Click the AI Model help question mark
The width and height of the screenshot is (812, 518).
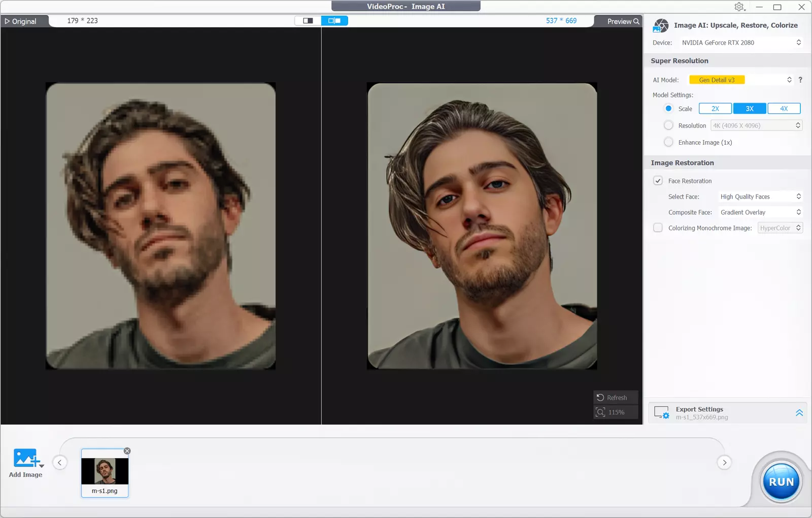pos(800,80)
